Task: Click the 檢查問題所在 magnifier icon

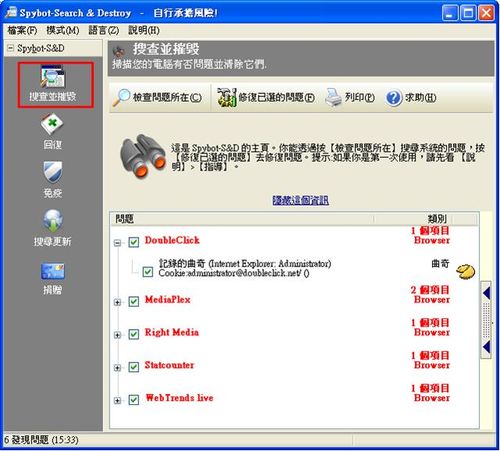Action: pyautogui.click(x=121, y=98)
